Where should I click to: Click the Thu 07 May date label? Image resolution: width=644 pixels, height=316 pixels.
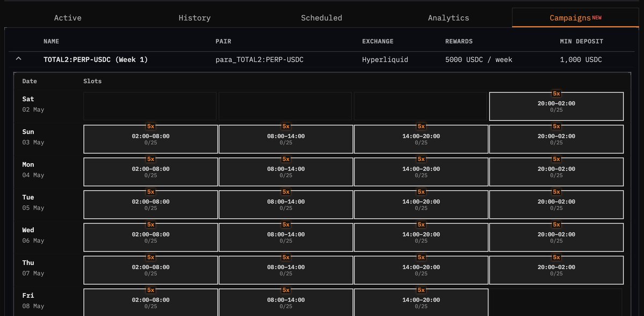33,268
